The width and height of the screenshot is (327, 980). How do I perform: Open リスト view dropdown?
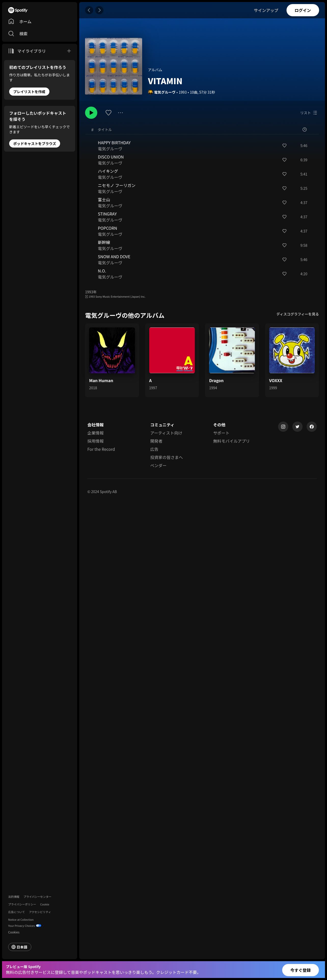click(309, 113)
